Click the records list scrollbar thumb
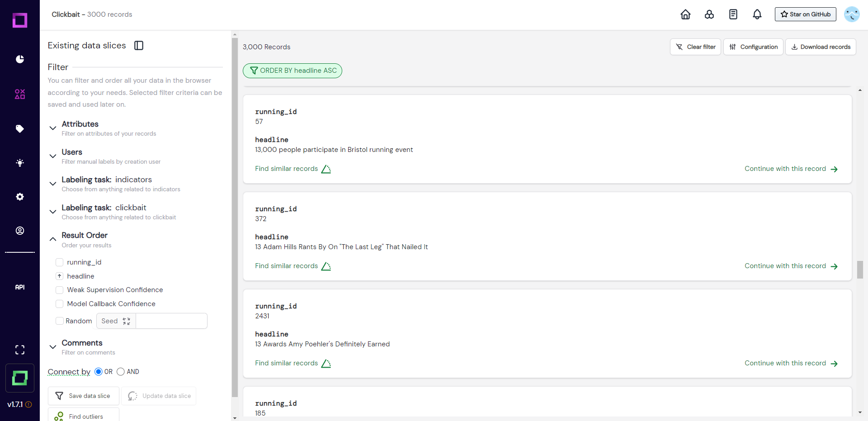 click(860, 270)
